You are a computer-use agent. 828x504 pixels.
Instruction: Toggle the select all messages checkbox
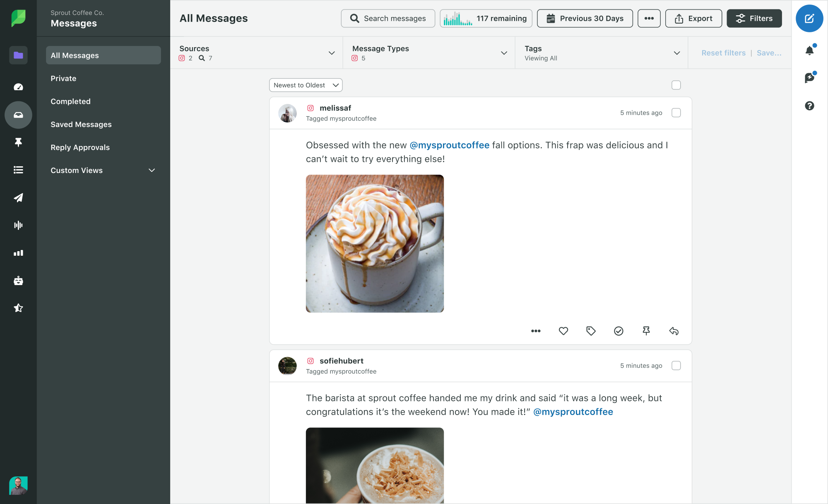(676, 85)
